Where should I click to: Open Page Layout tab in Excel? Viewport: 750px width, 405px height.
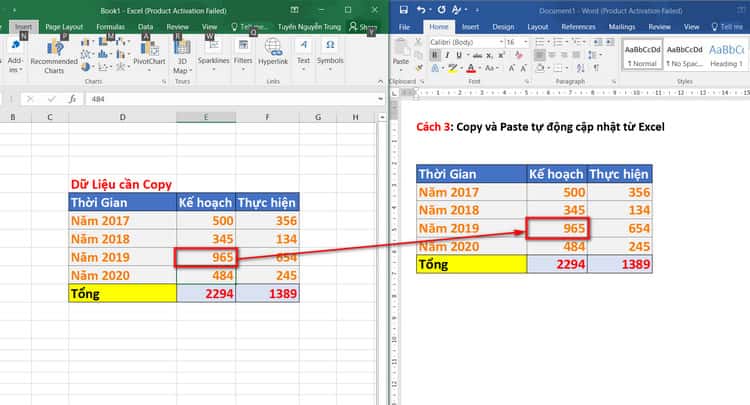click(64, 27)
